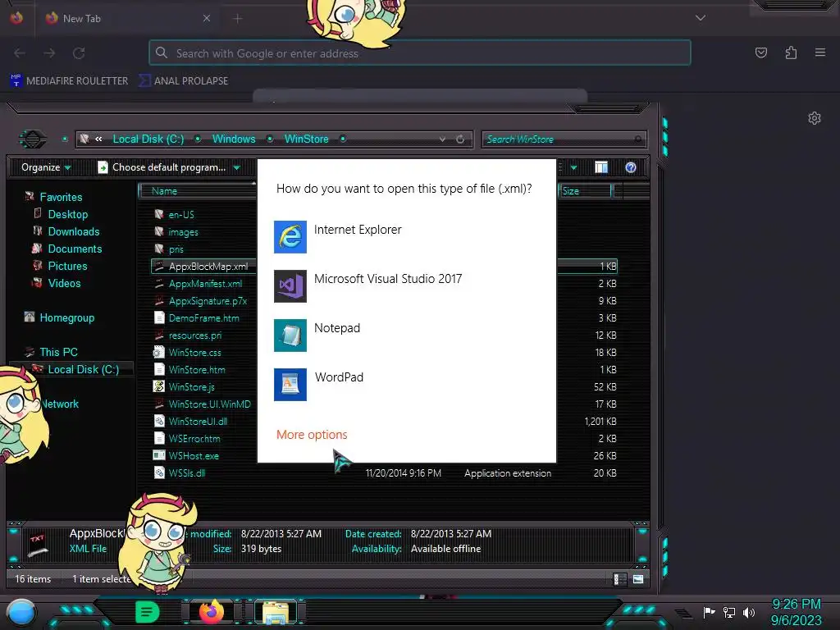Click the volume speaker tray icon
The width and height of the screenshot is (840, 630).
point(749,612)
